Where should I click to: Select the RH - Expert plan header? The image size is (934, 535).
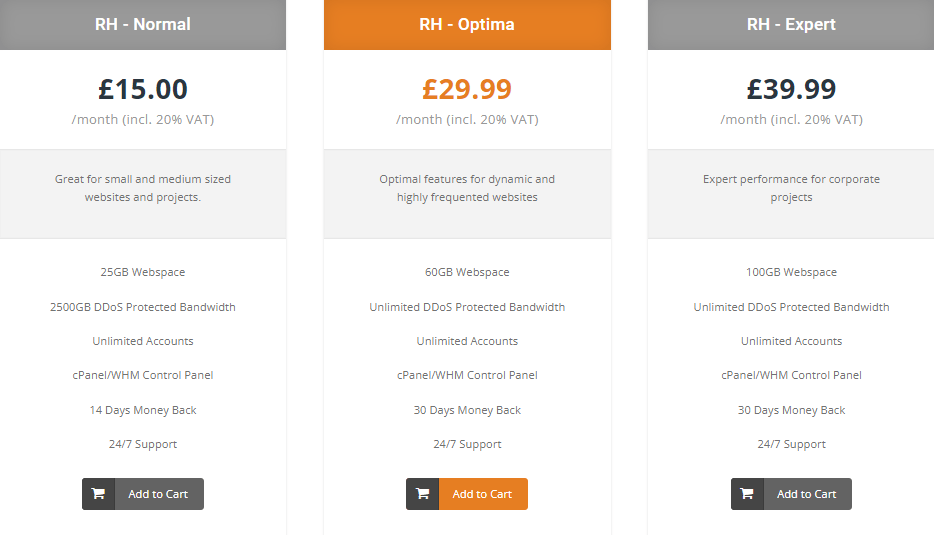coord(791,24)
